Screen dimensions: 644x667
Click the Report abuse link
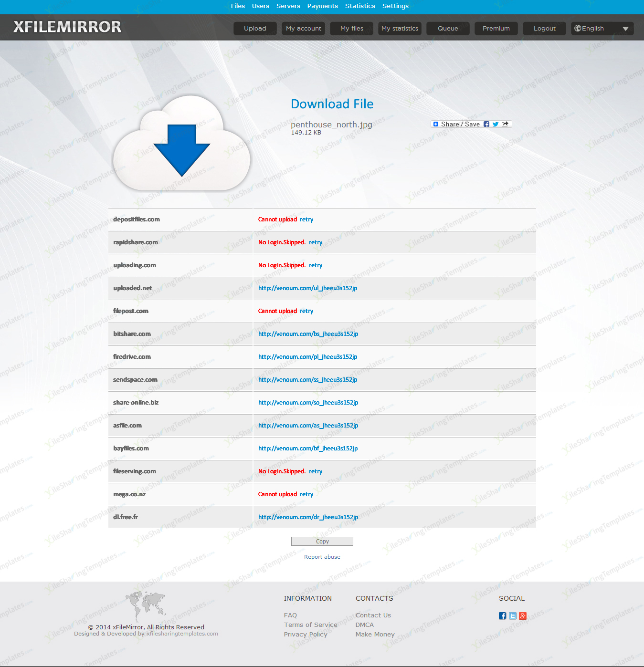(x=322, y=557)
